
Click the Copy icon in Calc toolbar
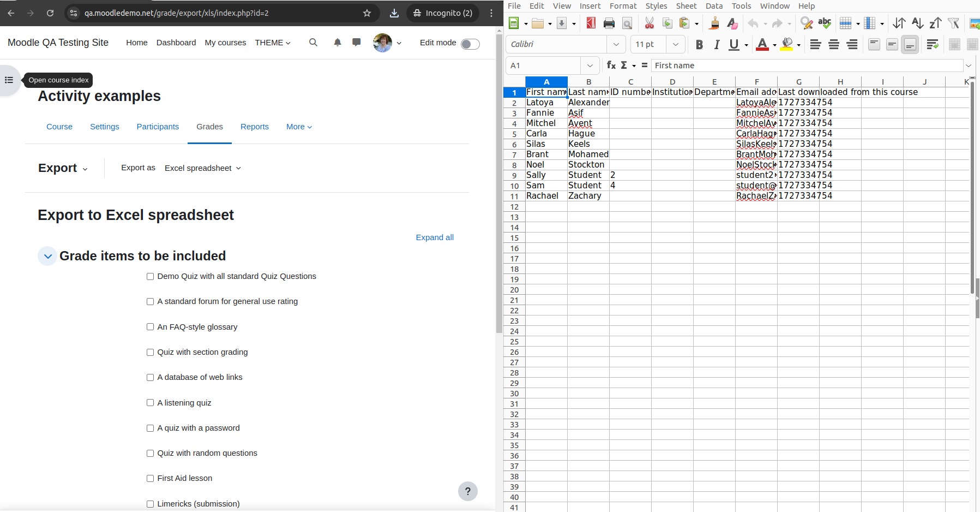point(667,23)
